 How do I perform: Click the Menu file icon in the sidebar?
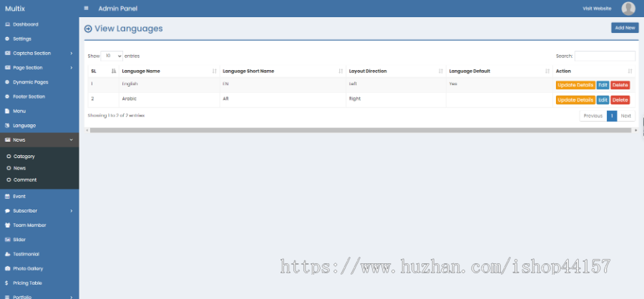7,111
